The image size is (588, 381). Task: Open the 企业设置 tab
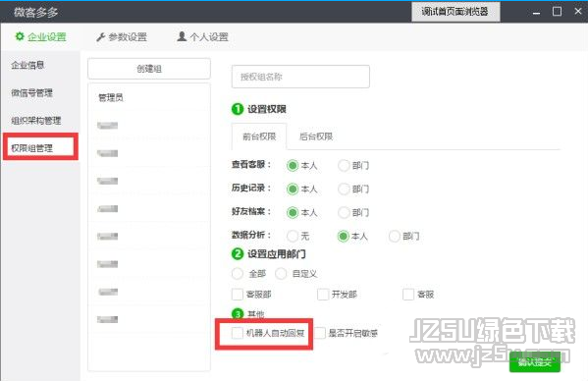pyautogui.click(x=40, y=36)
